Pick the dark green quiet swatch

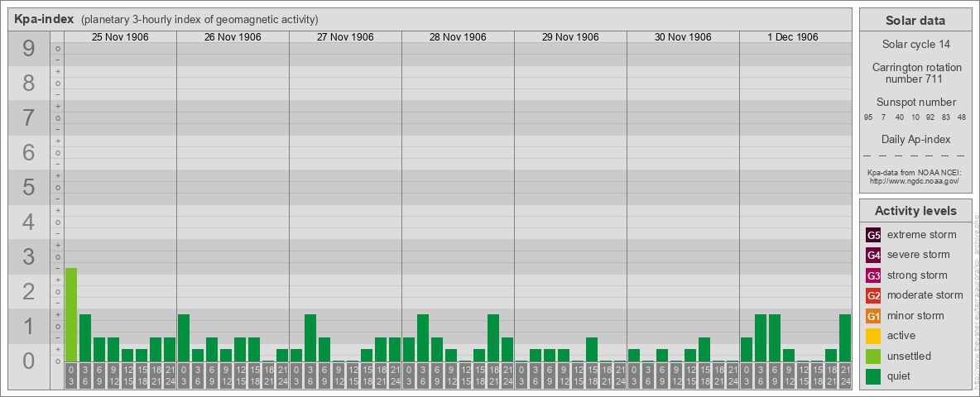pos(873,376)
